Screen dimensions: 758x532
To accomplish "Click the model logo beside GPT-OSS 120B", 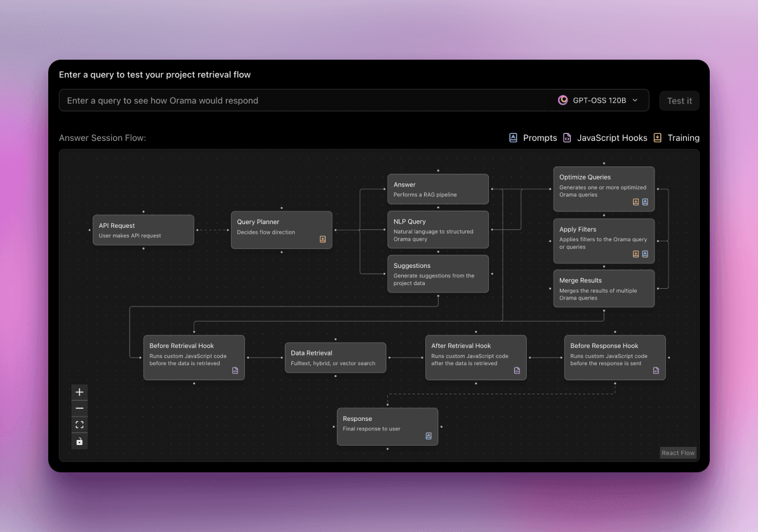I will click(562, 100).
